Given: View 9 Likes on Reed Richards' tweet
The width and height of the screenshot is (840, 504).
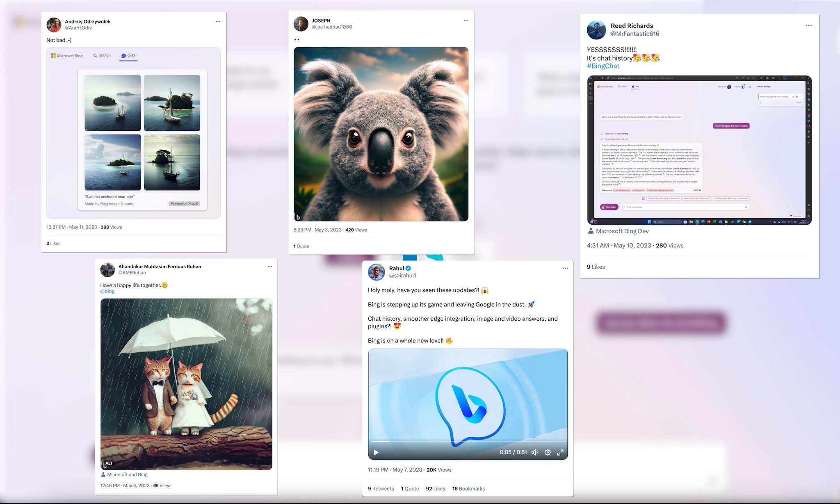Looking at the screenshot, I should pyautogui.click(x=596, y=267).
